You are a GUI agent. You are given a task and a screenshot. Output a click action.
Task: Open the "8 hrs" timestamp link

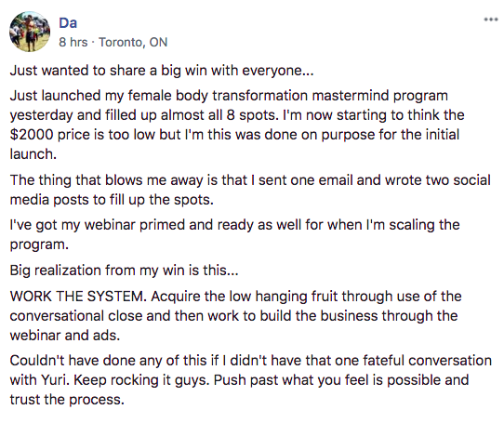pos(73,42)
